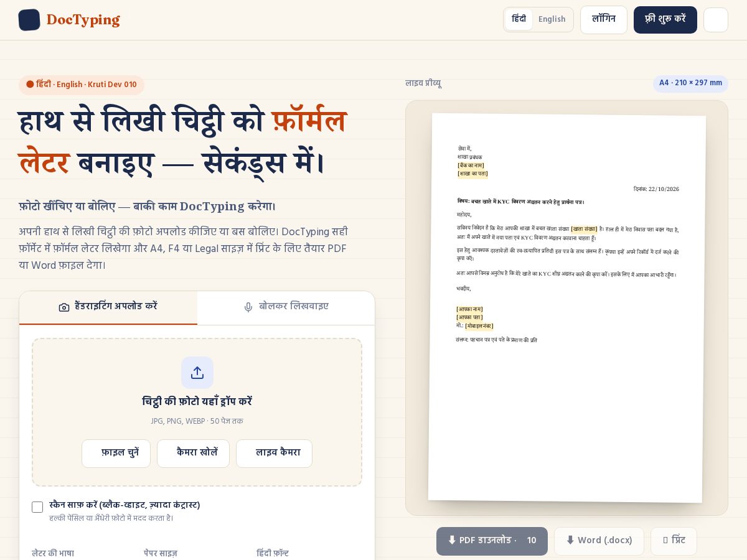
Task: Click the camera icon on the handwriting upload tab
Action: 64,307
